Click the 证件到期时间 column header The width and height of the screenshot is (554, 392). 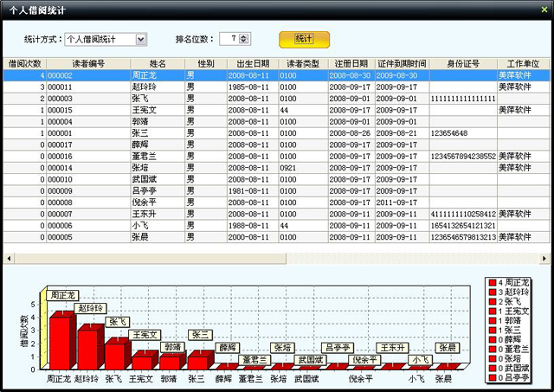coord(402,64)
